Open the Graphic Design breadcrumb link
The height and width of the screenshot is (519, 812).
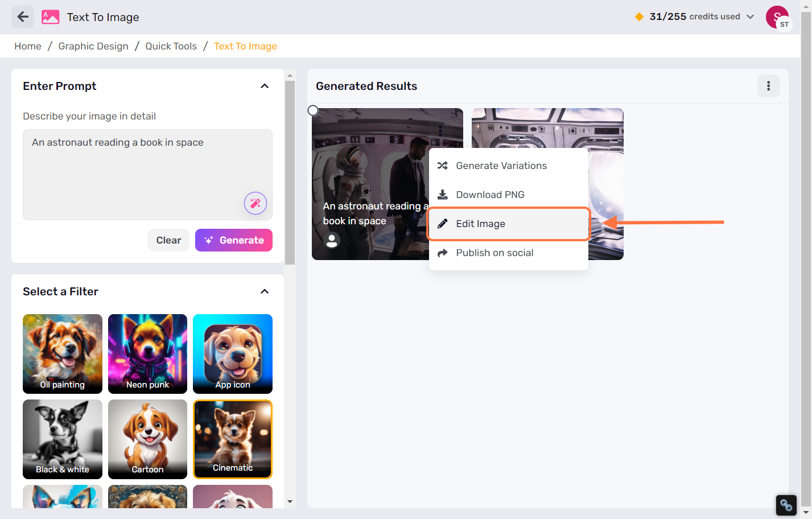coord(93,46)
